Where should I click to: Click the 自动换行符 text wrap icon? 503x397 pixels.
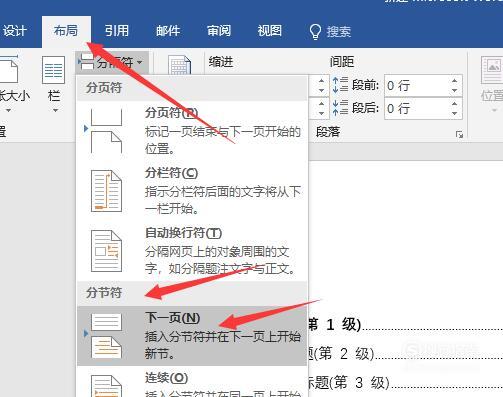[x=106, y=251]
